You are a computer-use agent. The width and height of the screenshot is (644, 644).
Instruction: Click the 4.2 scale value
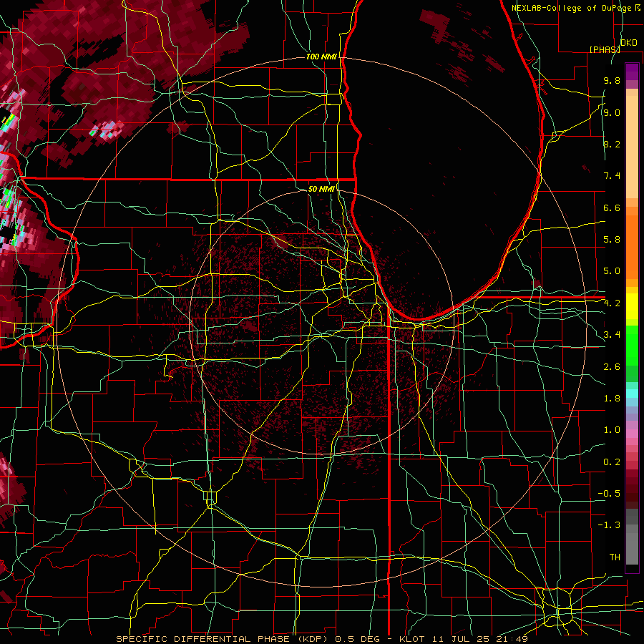pyautogui.click(x=612, y=303)
